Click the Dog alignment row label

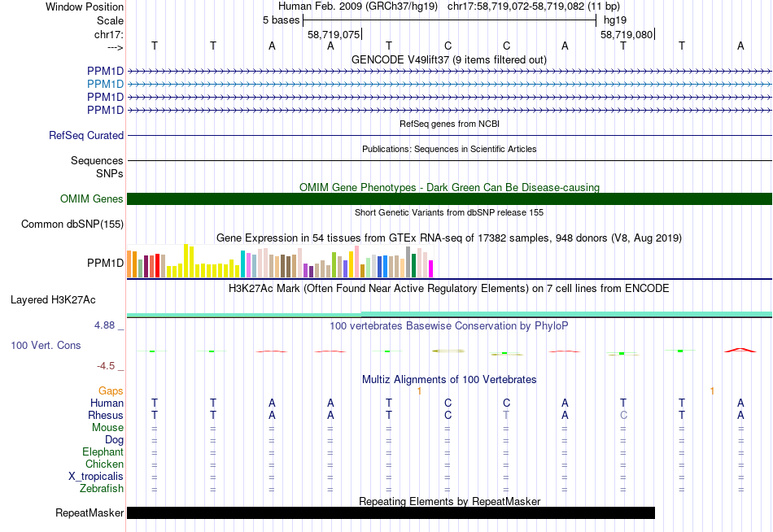coord(115,440)
